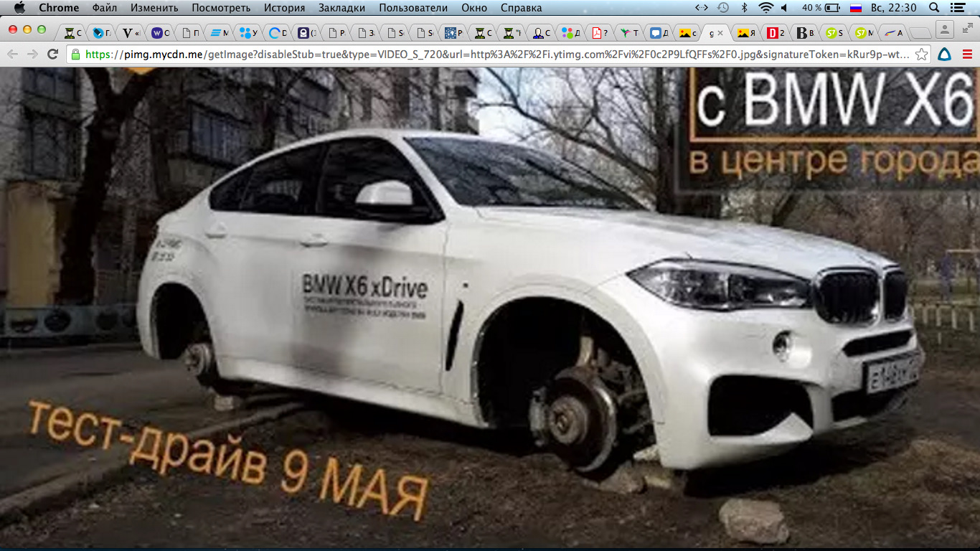Switch input language via Russian flag
This screenshot has width=980, height=551.
(x=855, y=8)
